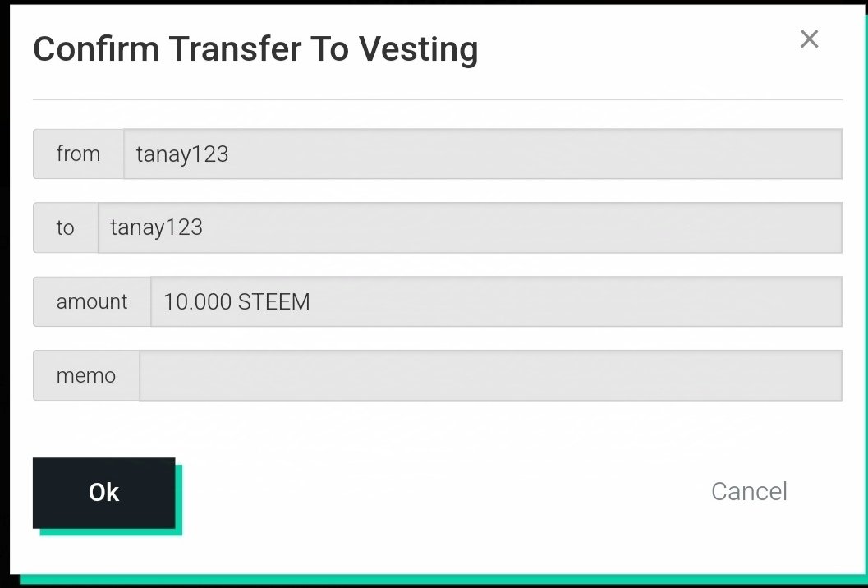Click into the from account field
Screen dimensions: 868x588
point(483,154)
